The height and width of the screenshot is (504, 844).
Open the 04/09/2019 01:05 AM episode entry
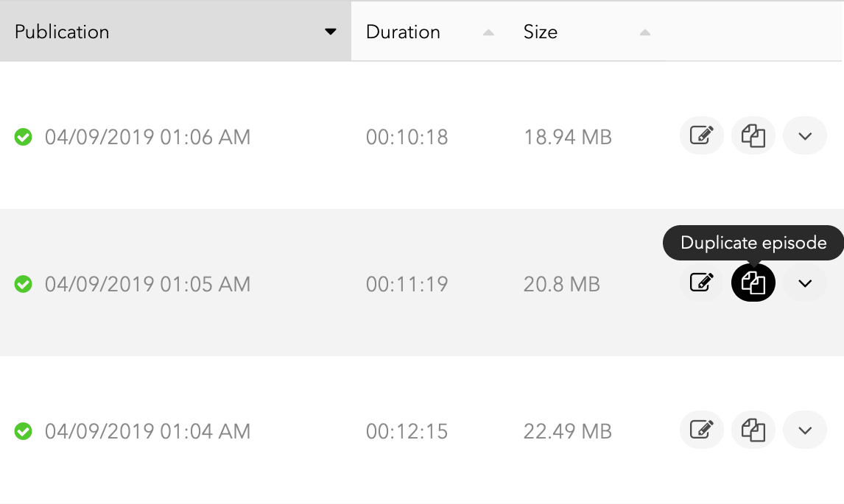point(148,283)
